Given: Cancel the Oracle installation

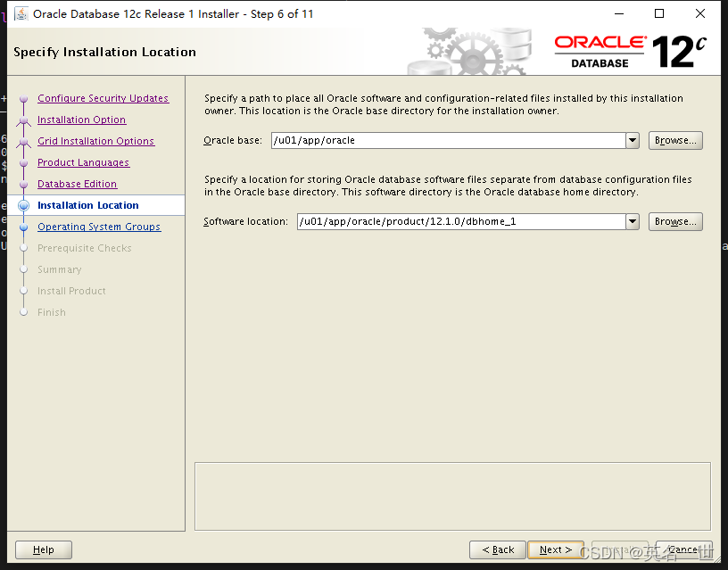Looking at the screenshot, I should click(684, 550).
